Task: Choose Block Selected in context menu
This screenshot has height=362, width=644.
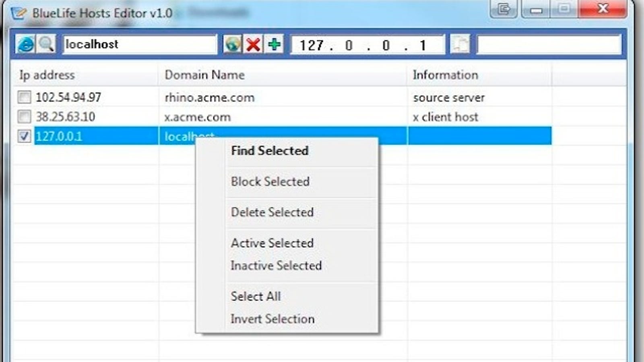Action: click(x=287, y=181)
